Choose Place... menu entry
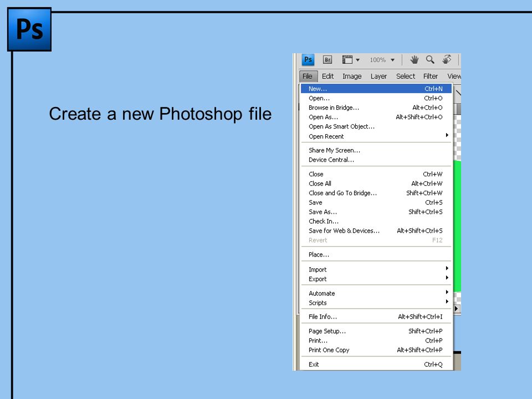Viewport: 532px width, 399px height. point(376,254)
